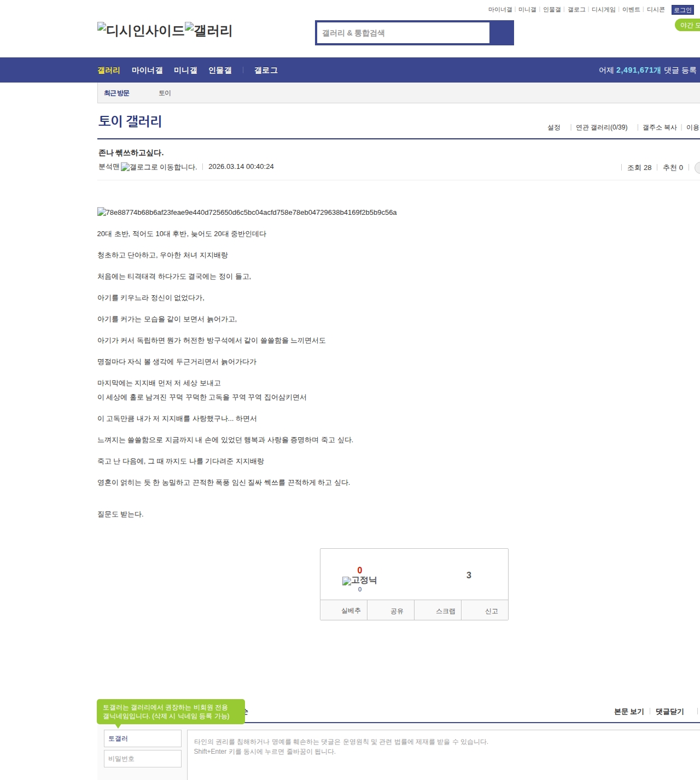The width and height of the screenshot is (700, 780).
Task: Open 미니갤 link in top utility bar
Action: click(x=527, y=10)
